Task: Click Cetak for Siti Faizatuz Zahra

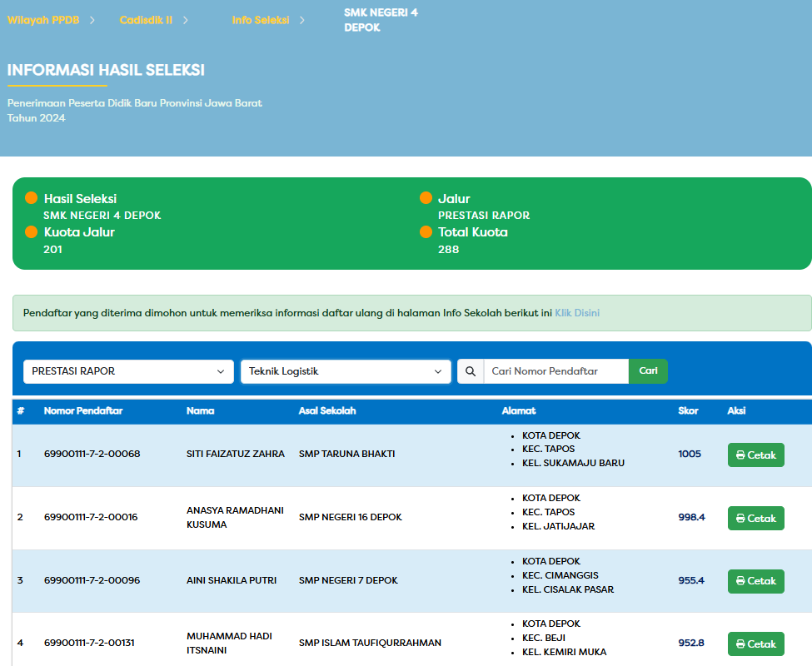Action: [755, 455]
